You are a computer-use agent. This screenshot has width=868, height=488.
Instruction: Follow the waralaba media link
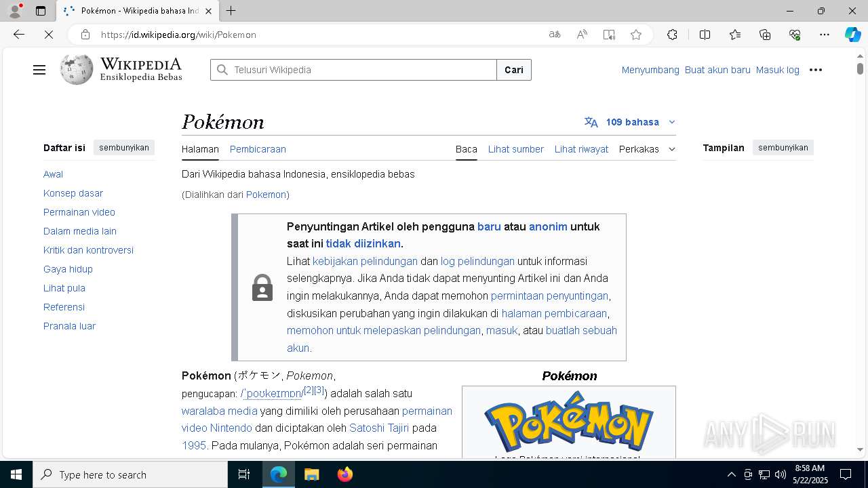[x=219, y=411]
